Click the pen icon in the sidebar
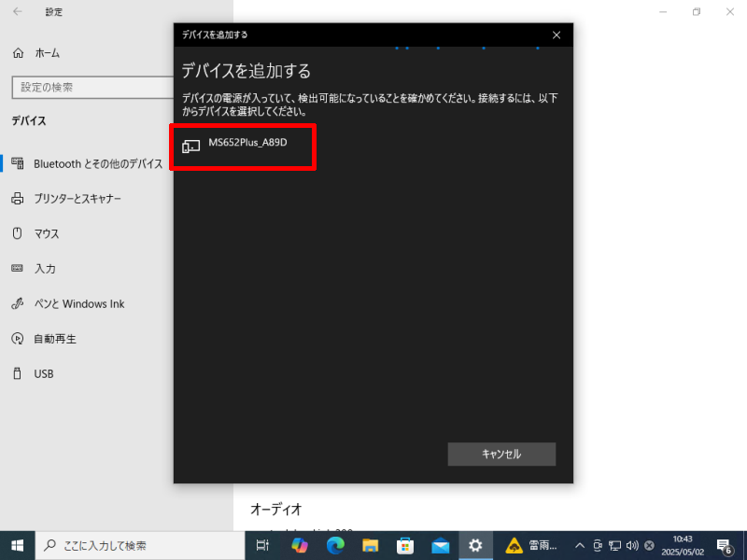 [17, 303]
